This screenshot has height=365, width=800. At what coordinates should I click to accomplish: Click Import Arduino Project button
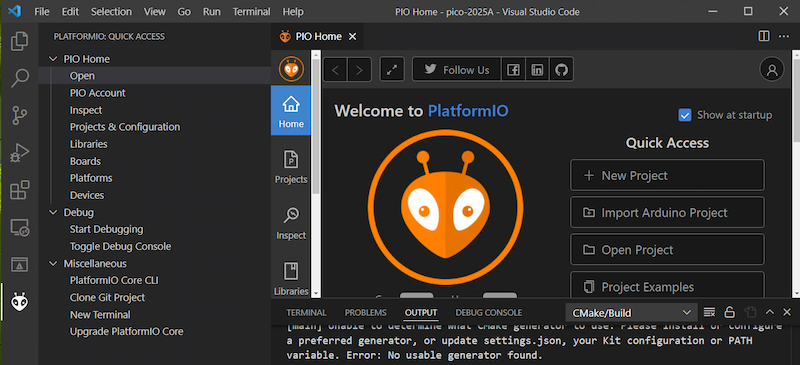tap(667, 212)
